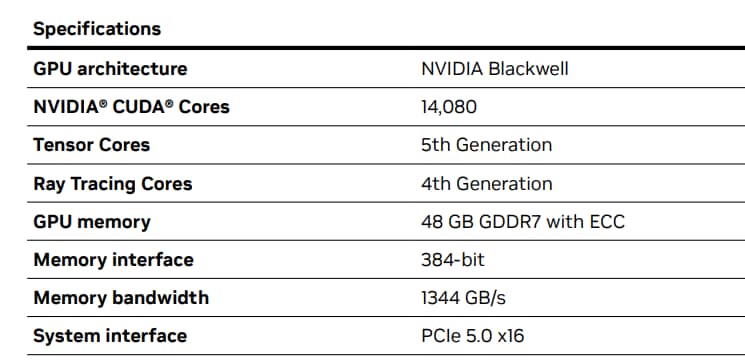This screenshot has width=745, height=361.
Task: Click the 14,080 cores value
Action: (449, 107)
